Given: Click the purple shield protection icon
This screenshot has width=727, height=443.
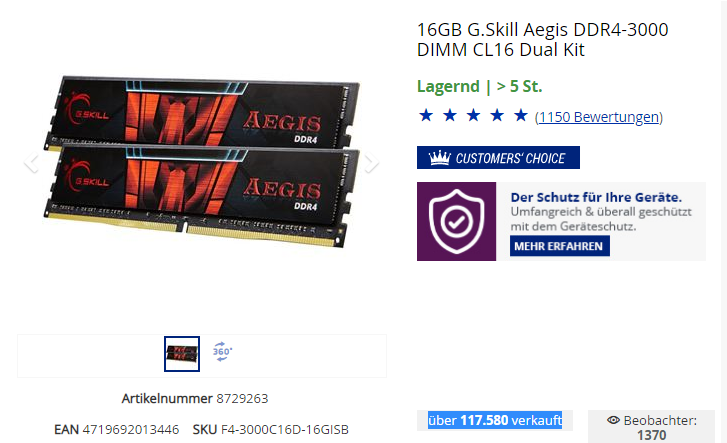Looking at the screenshot, I should pos(456,221).
